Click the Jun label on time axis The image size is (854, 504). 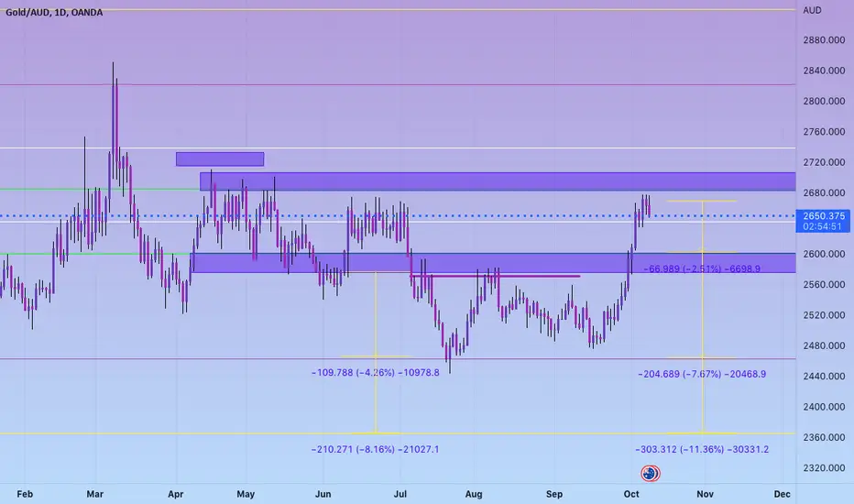point(323,494)
